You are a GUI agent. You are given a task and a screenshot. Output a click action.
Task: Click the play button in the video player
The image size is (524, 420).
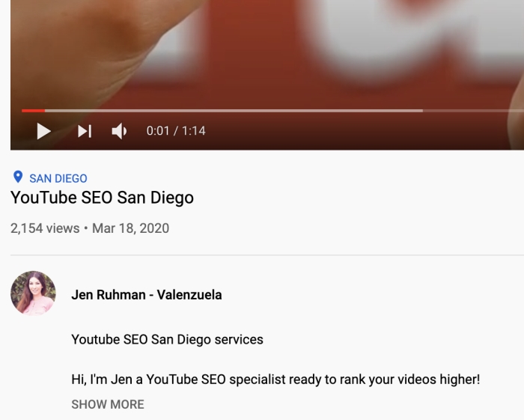point(43,131)
